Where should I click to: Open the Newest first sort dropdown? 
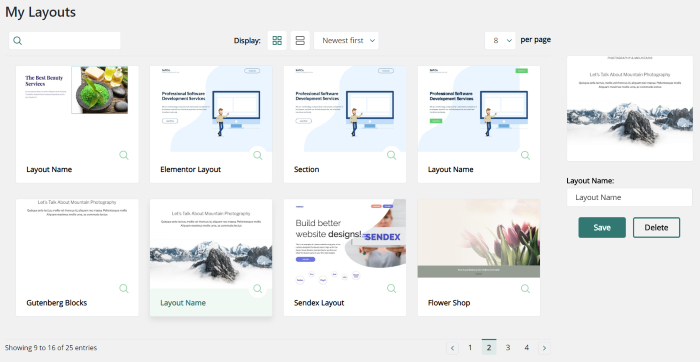point(346,41)
